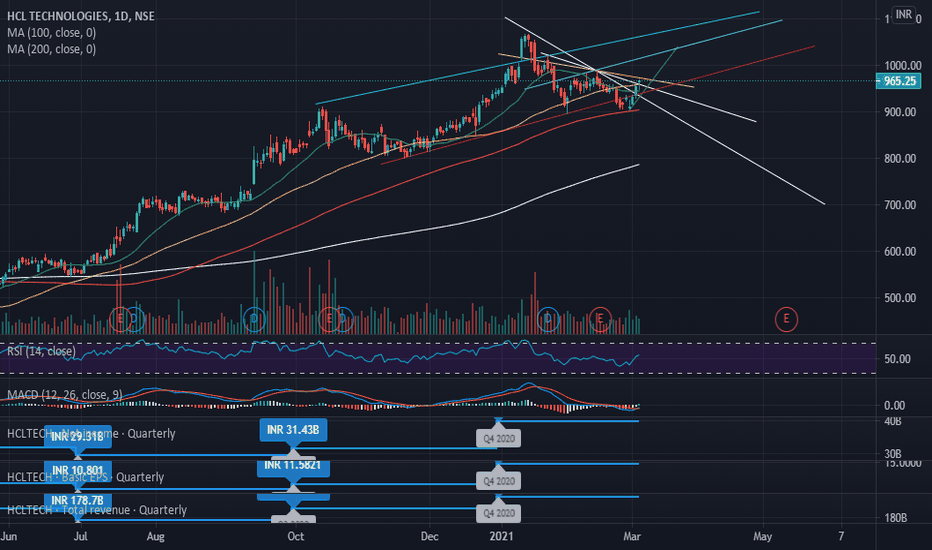Screen dimensions: 932x550
Task: Open the dividend D marker in January 2021
Action: [x=548, y=319]
